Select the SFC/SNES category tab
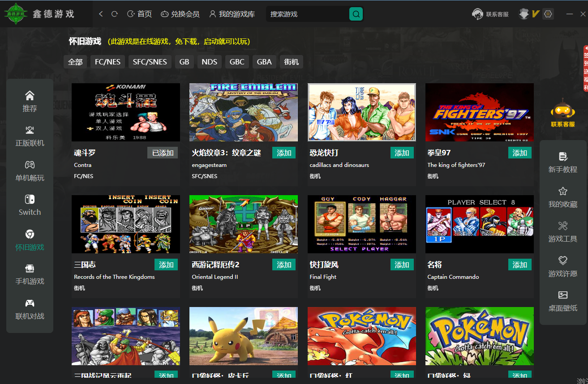The image size is (588, 384). click(150, 62)
